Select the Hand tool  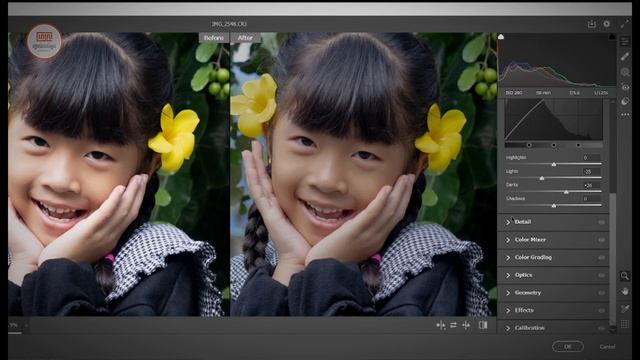pos(624,291)
